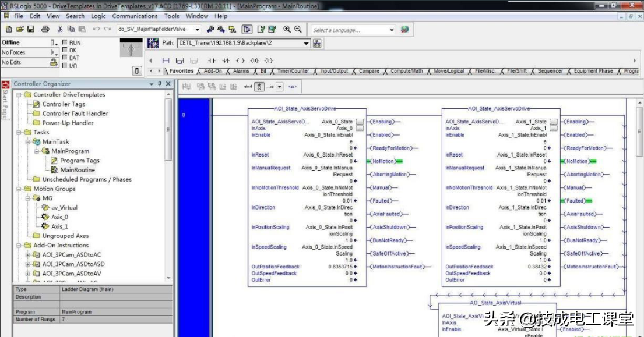Insert Examine Off (XIO) contact
644x337 pixels.
(x=226, y=61)
